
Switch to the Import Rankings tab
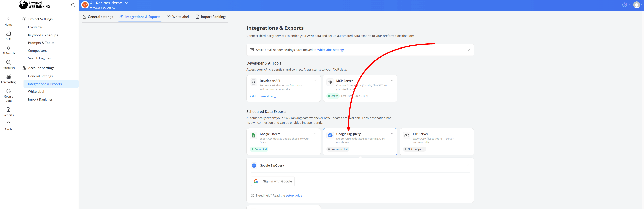coord(211,17)
